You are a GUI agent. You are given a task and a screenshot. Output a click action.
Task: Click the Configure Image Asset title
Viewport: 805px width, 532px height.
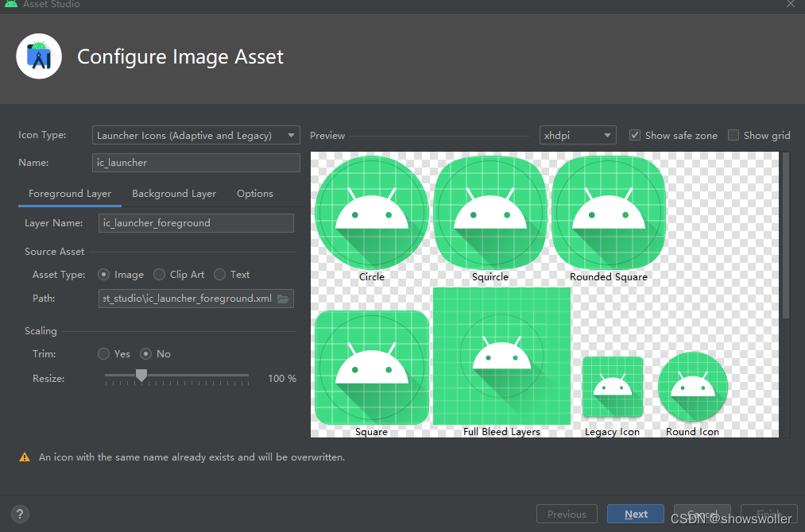[180, 56]
